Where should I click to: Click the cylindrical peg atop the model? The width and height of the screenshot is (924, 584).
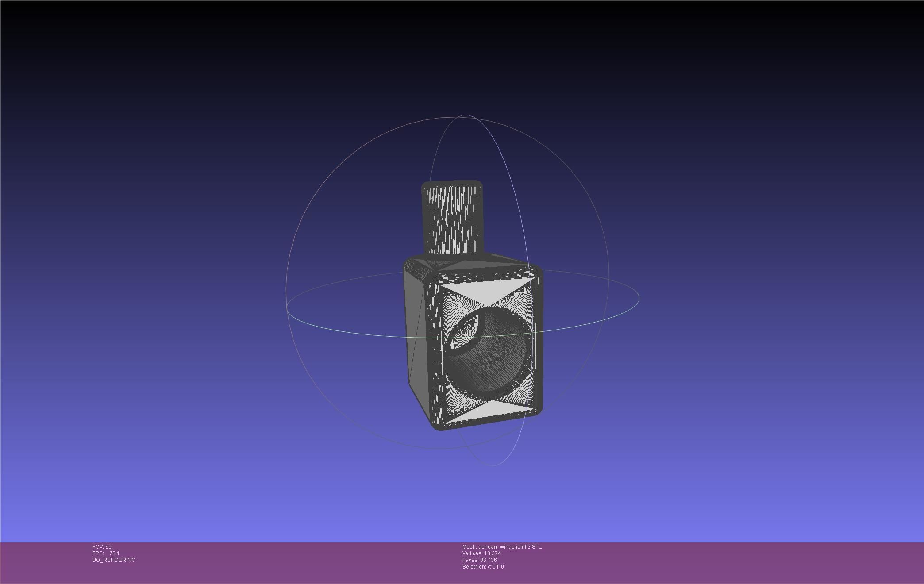(x=452, y=218)
